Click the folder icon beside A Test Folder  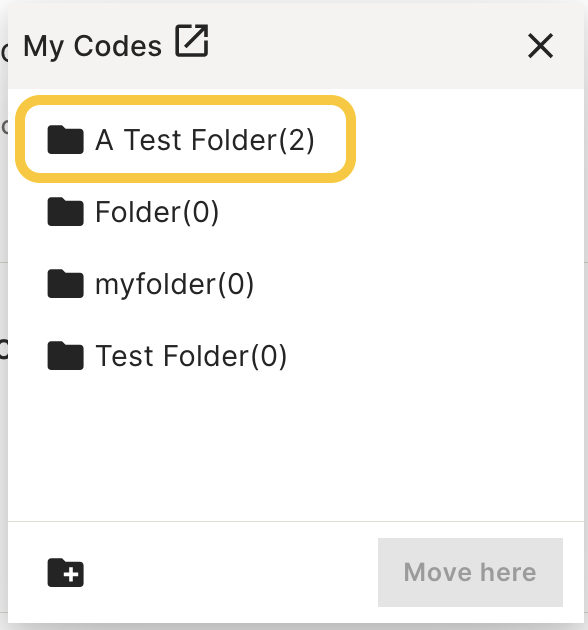pos(66,139)
